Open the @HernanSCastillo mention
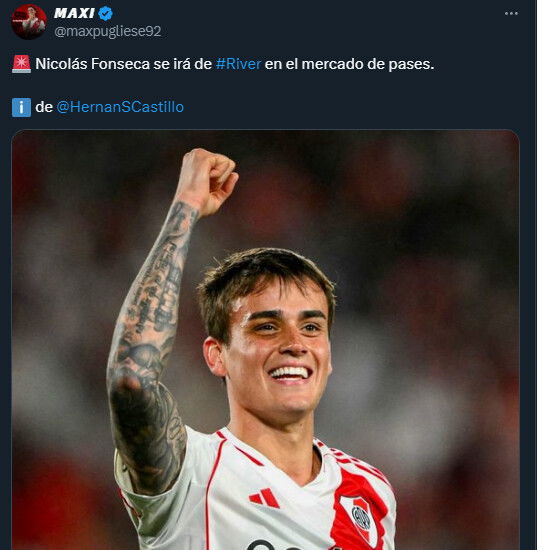Image resolution: width=537 pixels, height=550 pixels. pyautogui.click(x=120, y=107)
